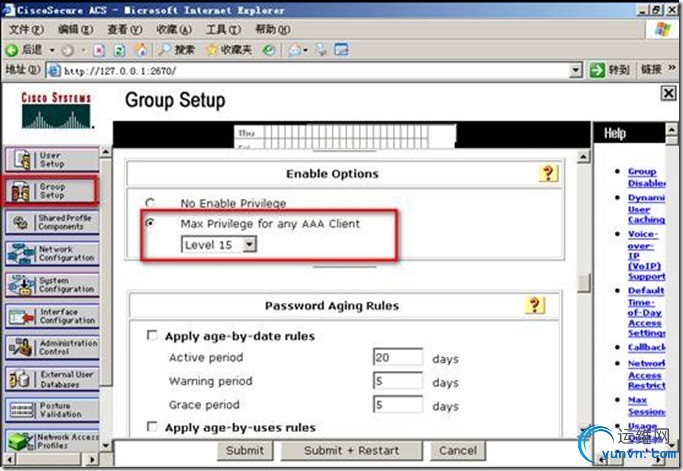Open the Callback help link
The width and height of the screenshot is (683, 471).
(x=646, y=347)
